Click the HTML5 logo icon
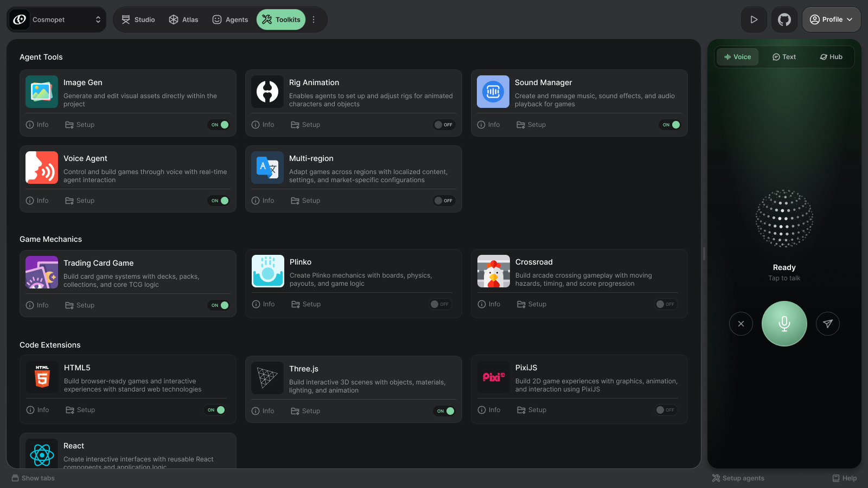 (42, 377)
